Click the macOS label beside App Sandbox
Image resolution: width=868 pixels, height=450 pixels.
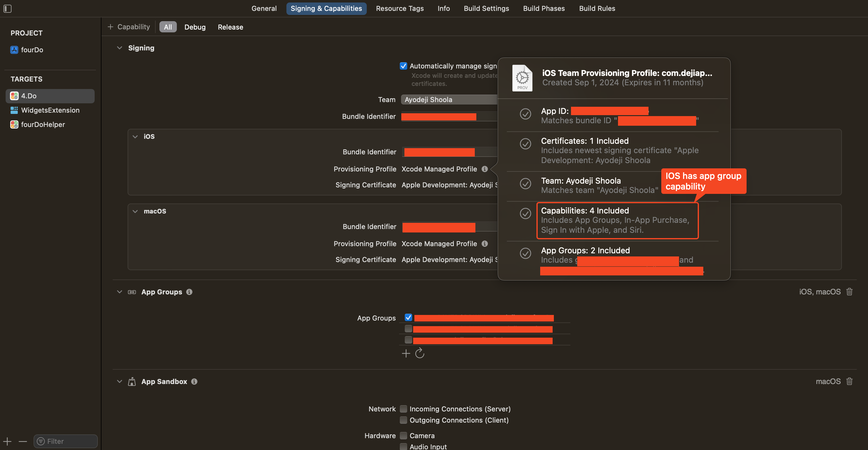click(x=828, y=381)
